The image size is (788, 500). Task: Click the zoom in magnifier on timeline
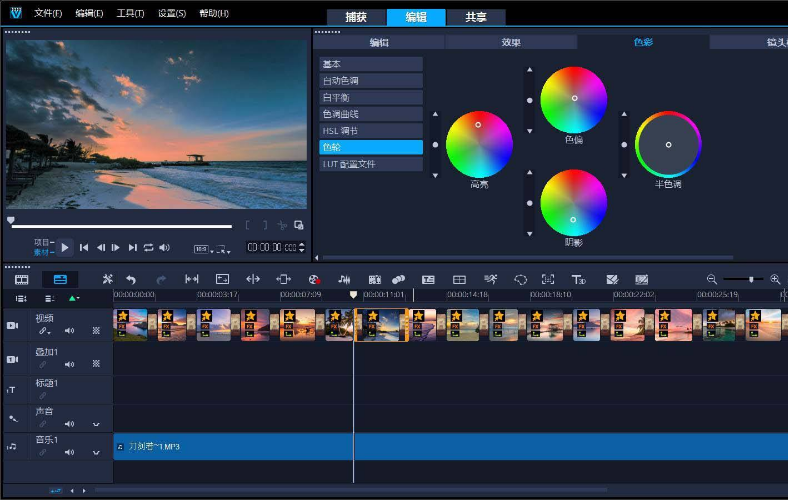pyautogui.click(x=775, y=279)
